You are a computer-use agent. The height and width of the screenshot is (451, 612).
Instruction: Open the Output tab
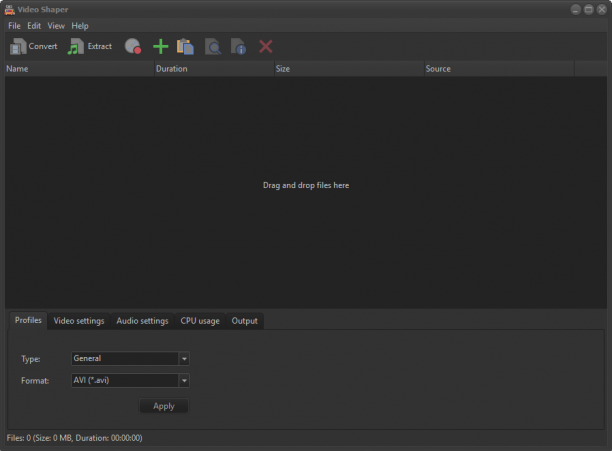[245, 321]
